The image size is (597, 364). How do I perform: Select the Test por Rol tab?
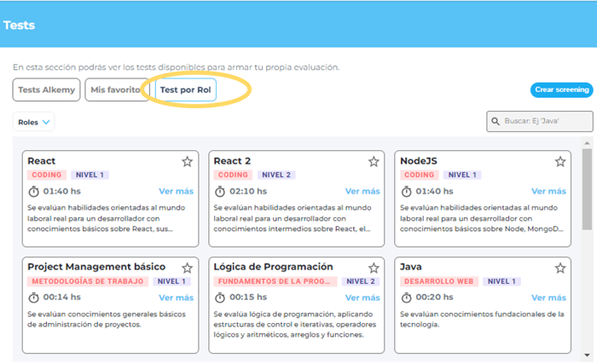(x=185, y=90)
